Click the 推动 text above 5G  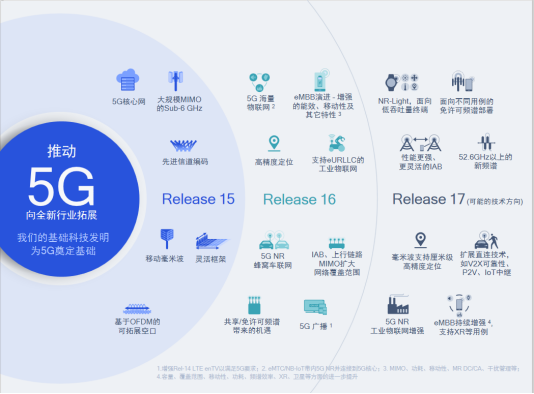click(x=62, y=151)
